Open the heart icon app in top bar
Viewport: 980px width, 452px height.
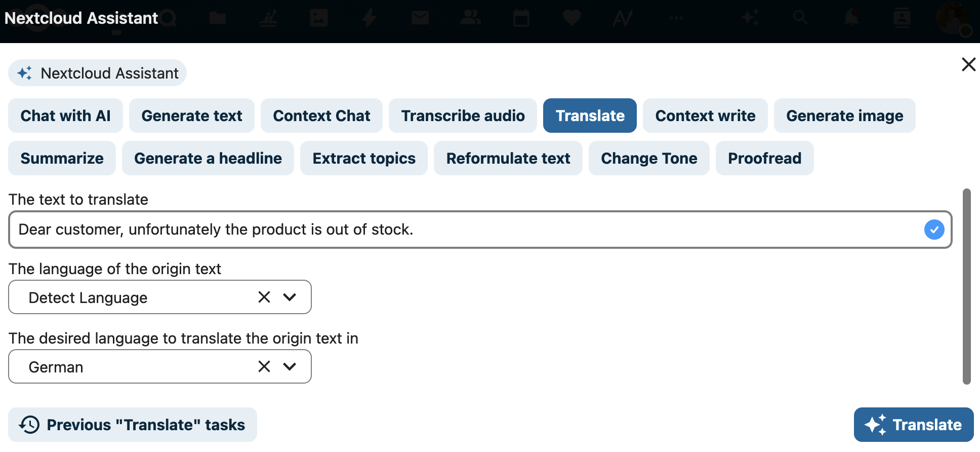[x=572, y=18]
